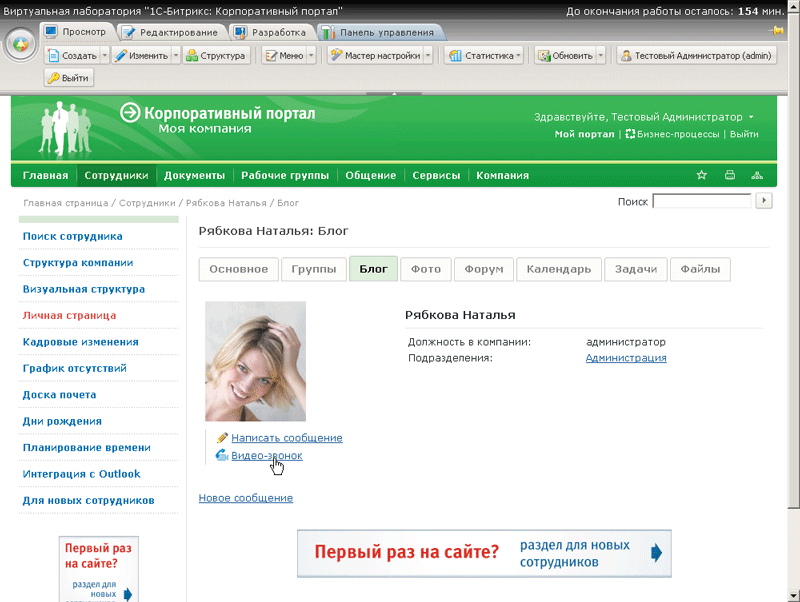800x602 pixels.
Task: Open Компания in the green menu
Action: [x=503, y=175]
